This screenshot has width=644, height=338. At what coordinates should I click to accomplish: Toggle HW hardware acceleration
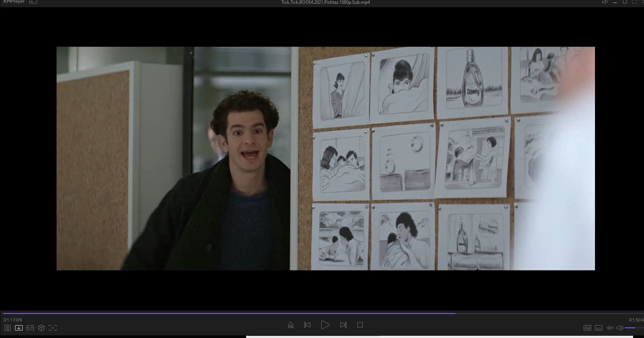587,328
